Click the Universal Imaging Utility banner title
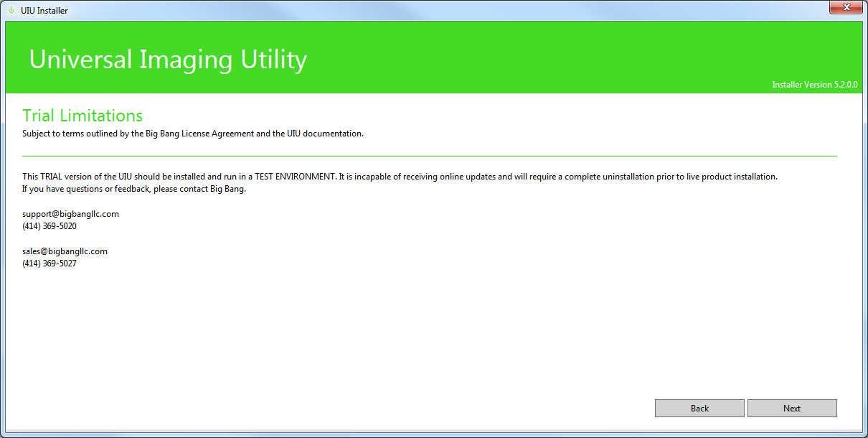This screenshot has width=868, height=438. coord(168,60)
